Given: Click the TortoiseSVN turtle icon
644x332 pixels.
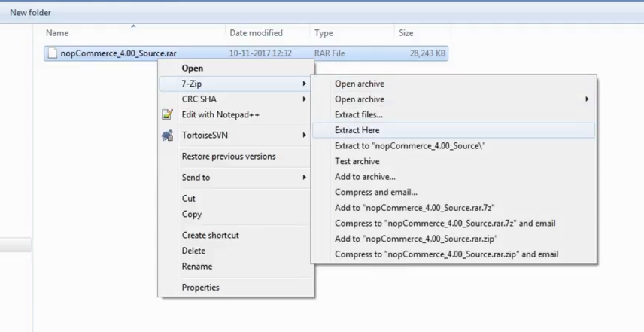Looking at the screenshot, I should tap(167, 136).
